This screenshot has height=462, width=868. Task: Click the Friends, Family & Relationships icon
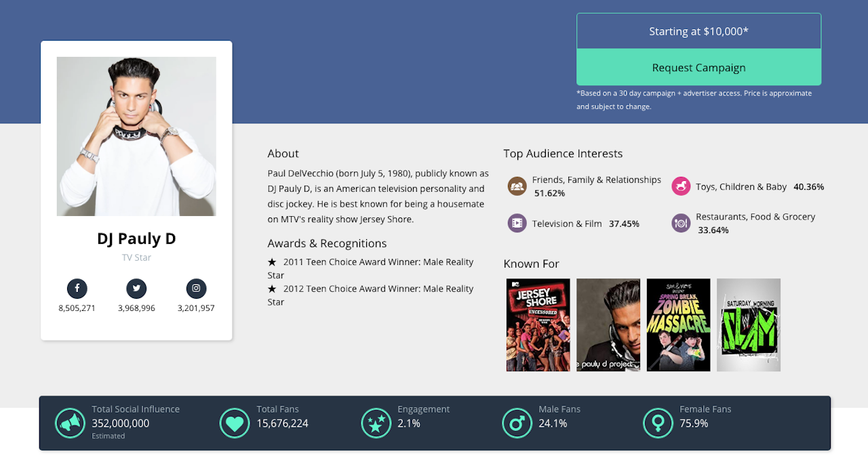click(x=517, y=186)
